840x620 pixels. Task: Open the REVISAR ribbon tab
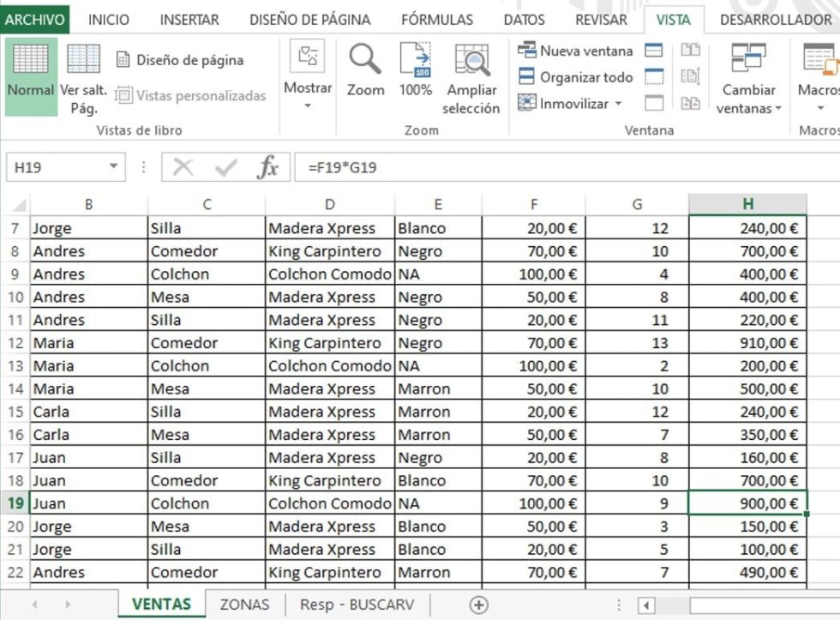601,20
